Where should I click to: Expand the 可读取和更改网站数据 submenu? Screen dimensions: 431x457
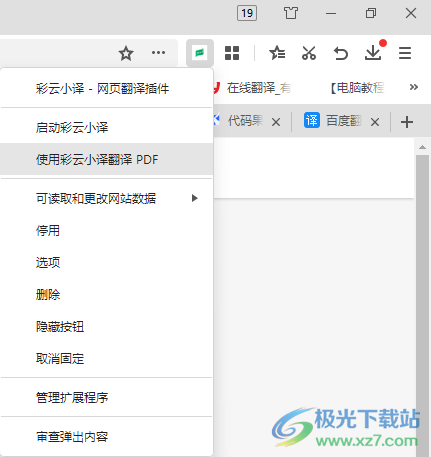point(107,199)
